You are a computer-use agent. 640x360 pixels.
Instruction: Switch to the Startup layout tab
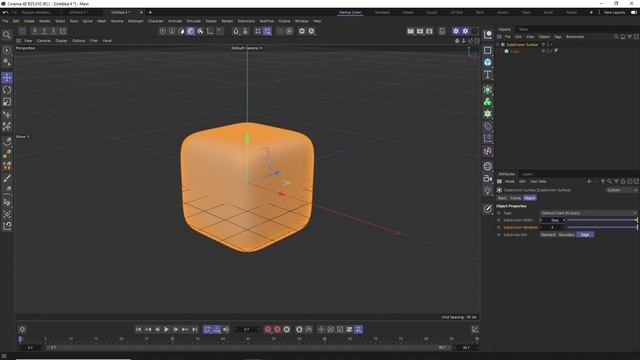pyautogui.click(x=350, y=13)
